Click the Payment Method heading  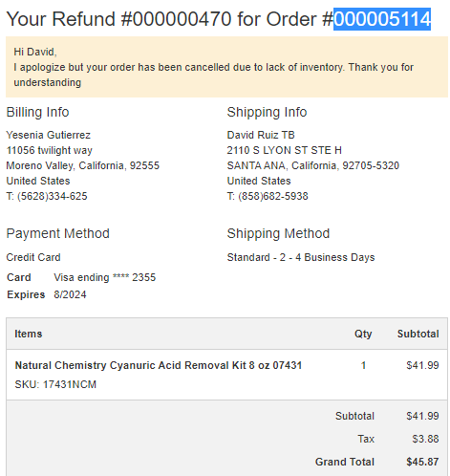[x=58, y=233]
